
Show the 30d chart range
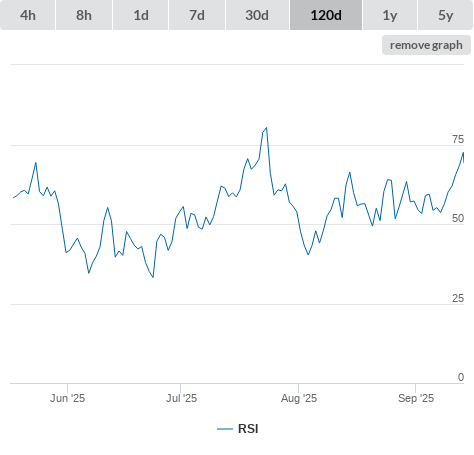point(257,15)
